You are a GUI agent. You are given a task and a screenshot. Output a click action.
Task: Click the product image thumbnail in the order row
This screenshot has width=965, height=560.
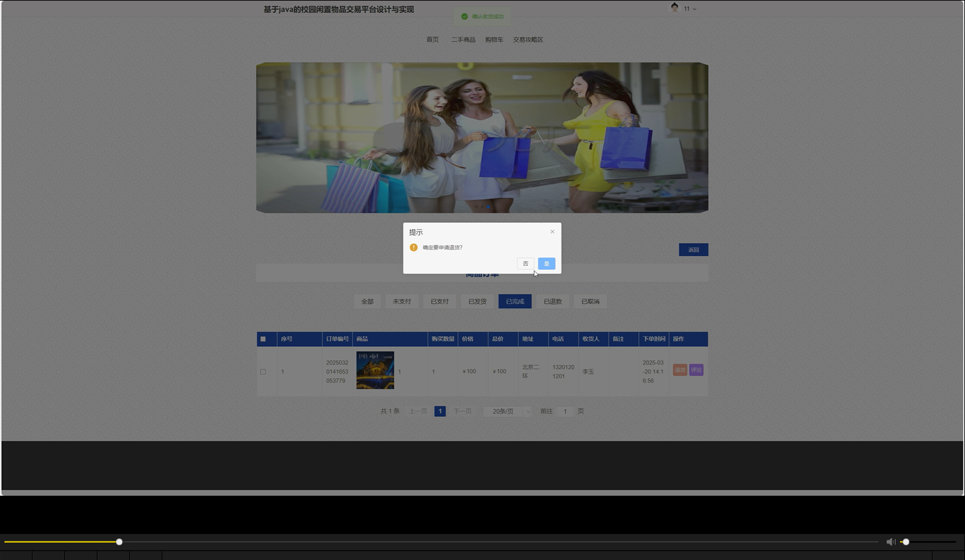(375, 370)
